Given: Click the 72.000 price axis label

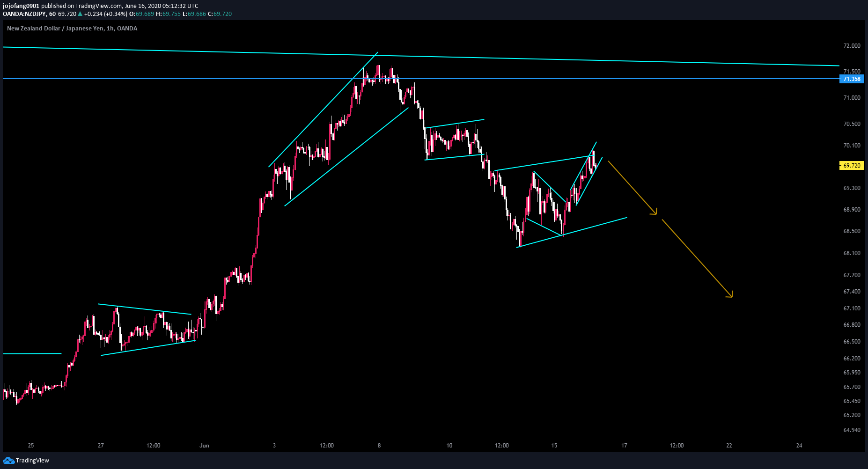Looking at the screenshot, I should point(852,46).
